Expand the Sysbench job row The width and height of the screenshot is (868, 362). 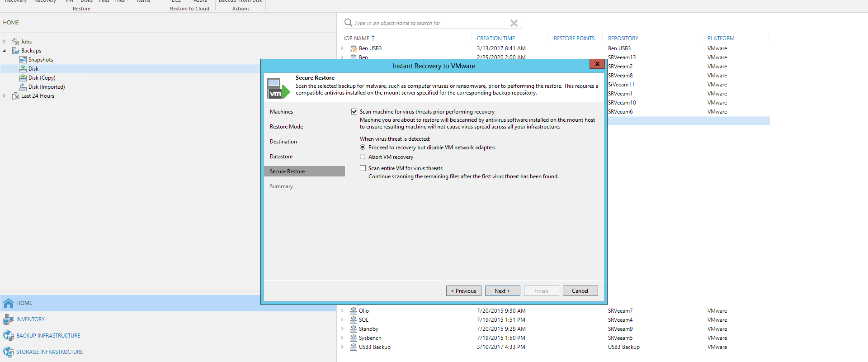coord(342,338)
